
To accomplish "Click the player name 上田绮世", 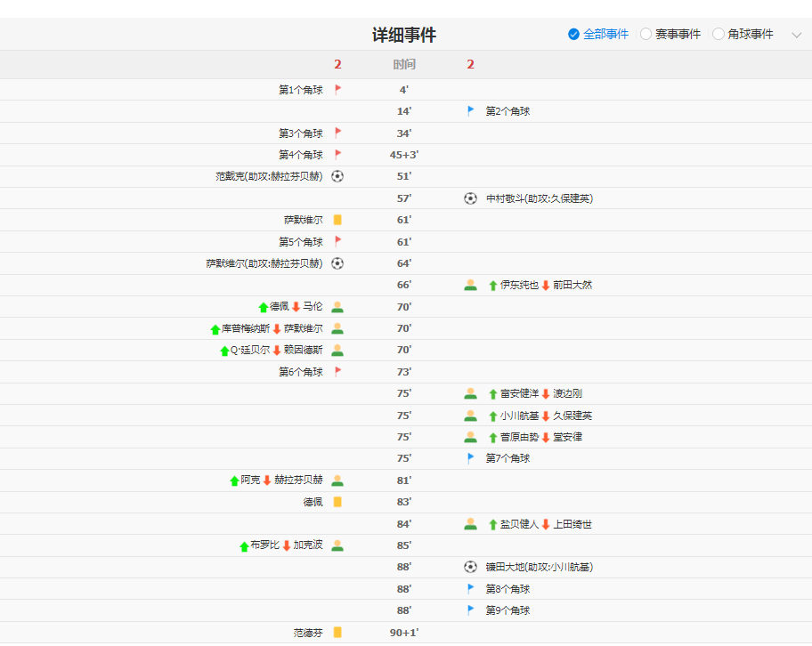I will click(x=572, y=524).
